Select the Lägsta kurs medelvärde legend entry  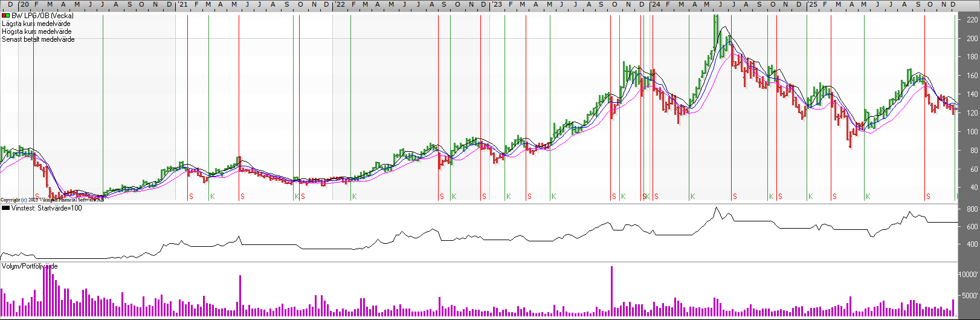pos(36,24)
